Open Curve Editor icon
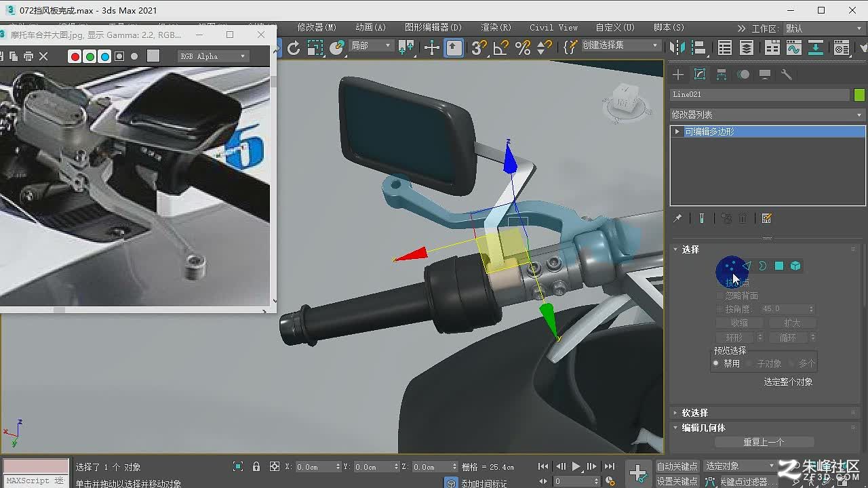 (x=793, y=47)
